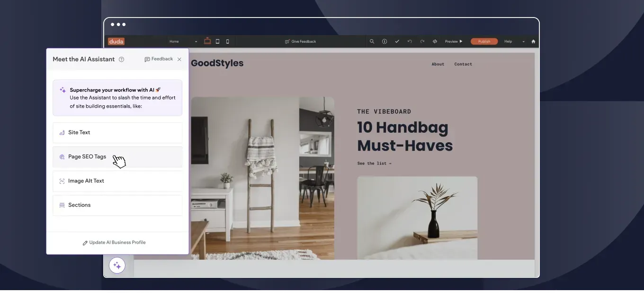Click the 10 Handbag Must-Haves heading
This screenshot has width=644, height=293.
click(x=405, y=137)
